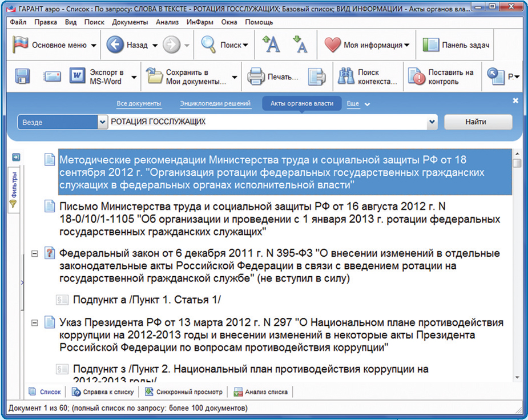Open the Анализ menu
Screen dimensions: 528x420
click(167, 22)
